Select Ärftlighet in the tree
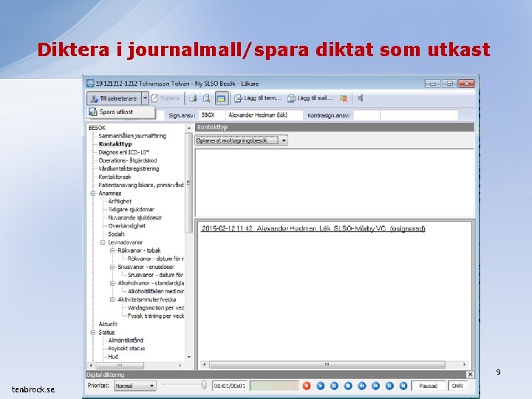This screenshot has height=399, width=532. tap(120, 201)
